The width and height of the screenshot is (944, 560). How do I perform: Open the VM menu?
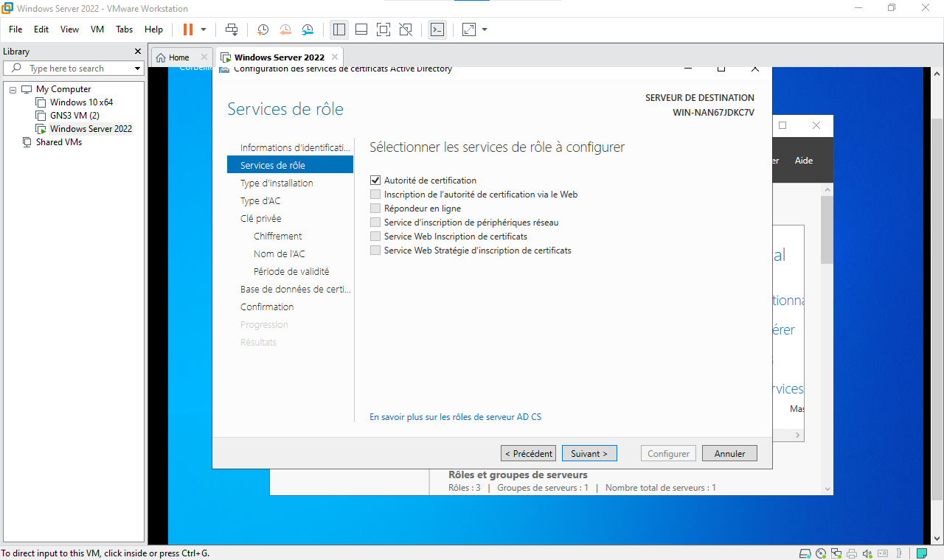pyautogui.click(x=97, y=29)
